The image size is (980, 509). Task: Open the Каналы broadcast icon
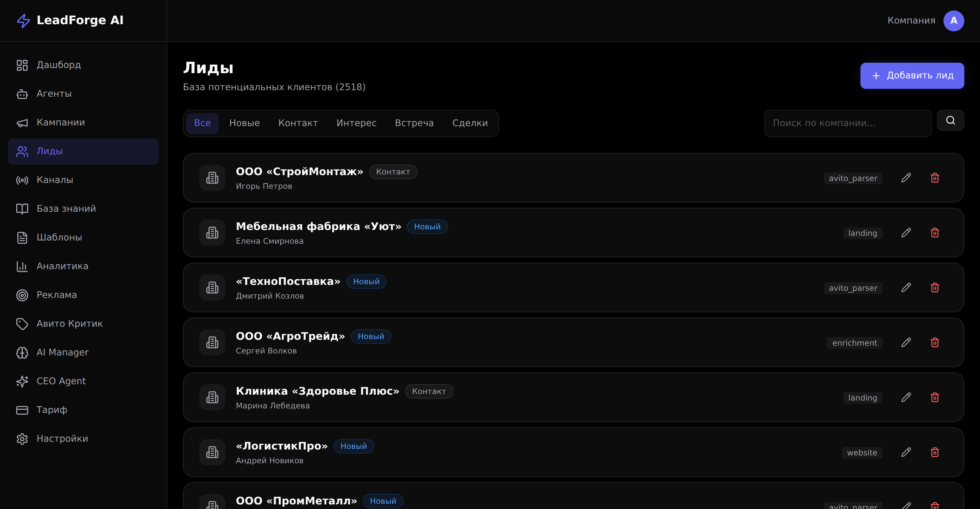point(22,180)
